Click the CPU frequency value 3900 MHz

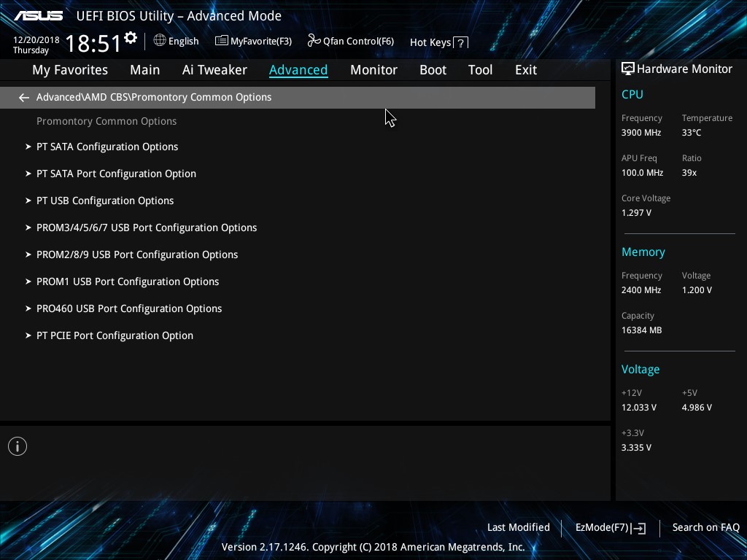tap(640, 133)
